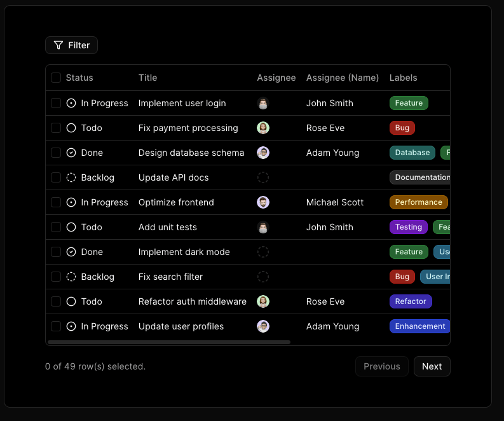The height and width of the screenshot is (421, 504).
Task: Click Michael Scott's avatar in Optimize frontend row
Action: coord(263,202)
